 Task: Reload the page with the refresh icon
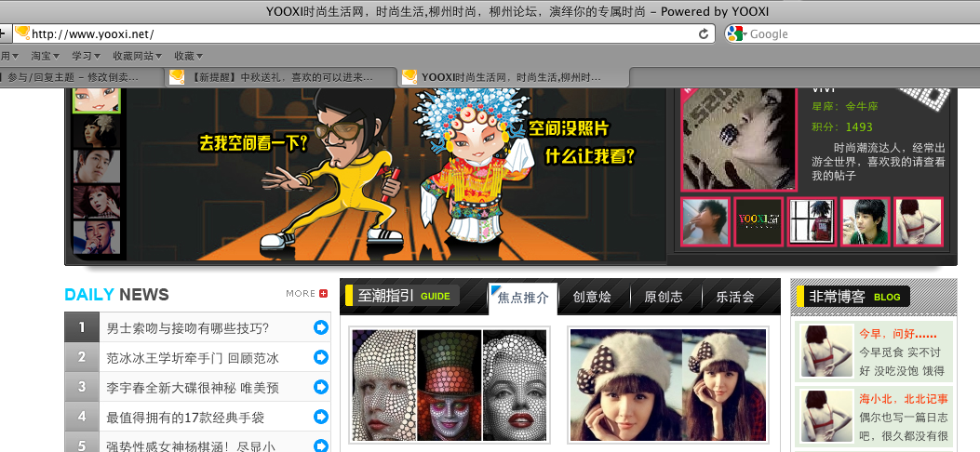[704, 33]
